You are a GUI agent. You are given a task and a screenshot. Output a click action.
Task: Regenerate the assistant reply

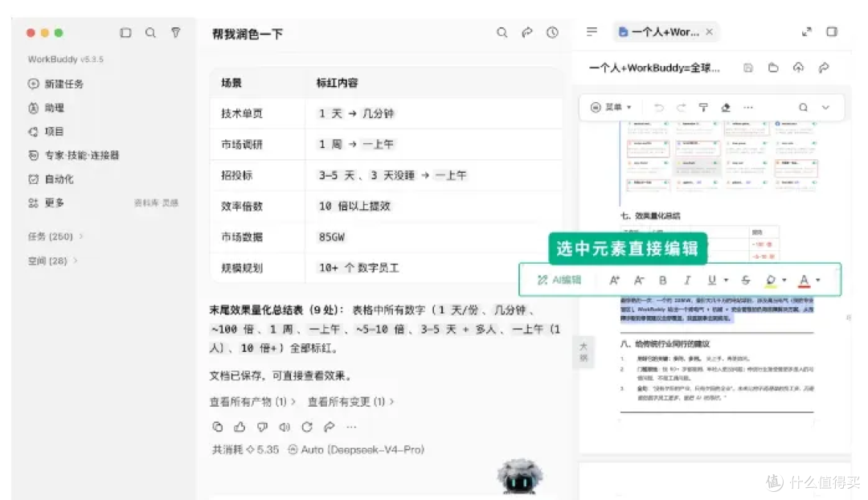pyautogui.click(x=307, y=427)
